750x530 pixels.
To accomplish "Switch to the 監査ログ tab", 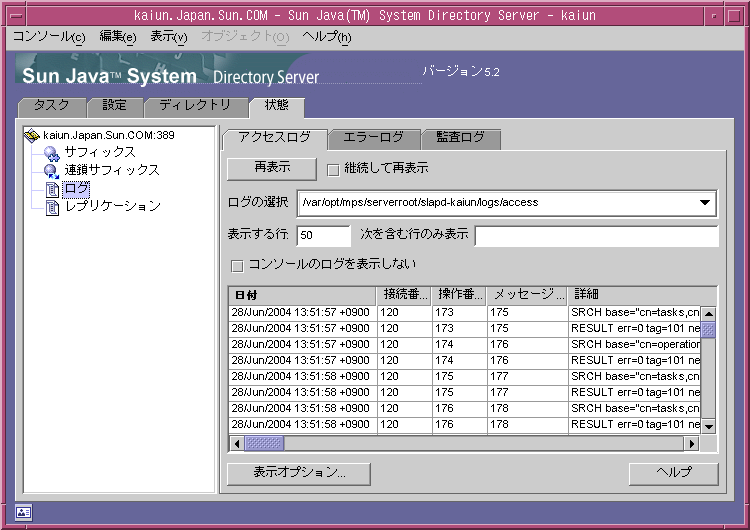I will tap(460, 139).
